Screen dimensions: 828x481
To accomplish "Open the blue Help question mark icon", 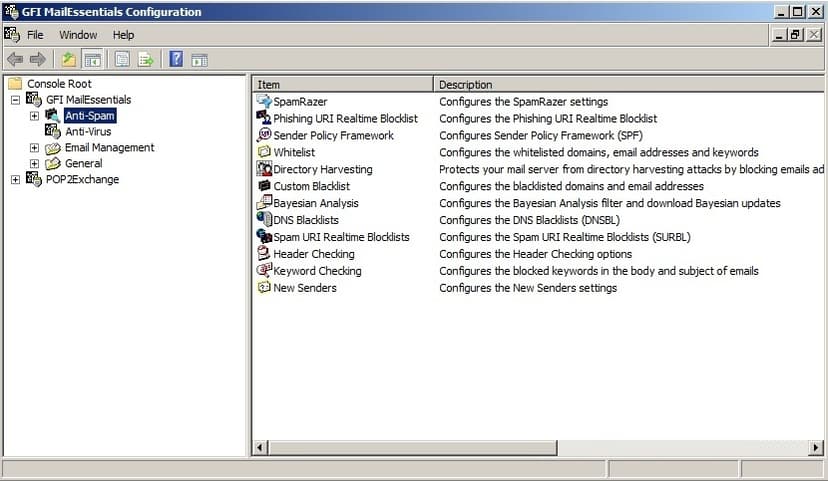I will pyautogui.click(x=176, y=59).
